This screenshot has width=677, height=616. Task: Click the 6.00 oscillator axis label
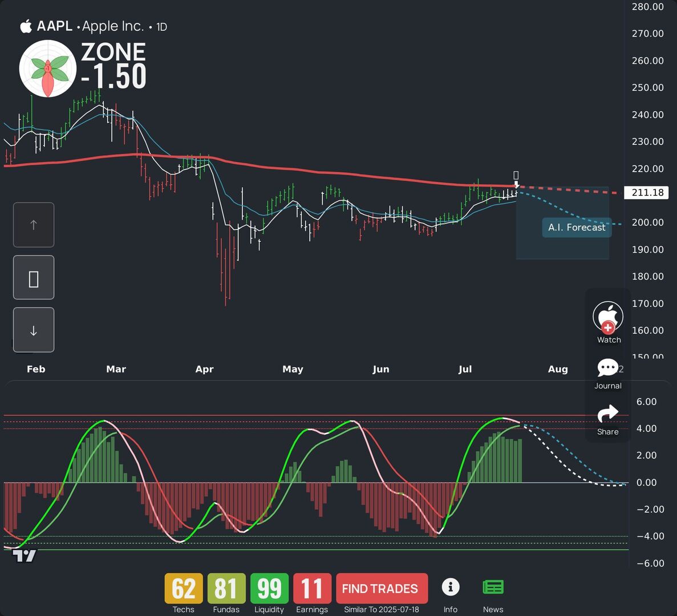coord(646,402)
